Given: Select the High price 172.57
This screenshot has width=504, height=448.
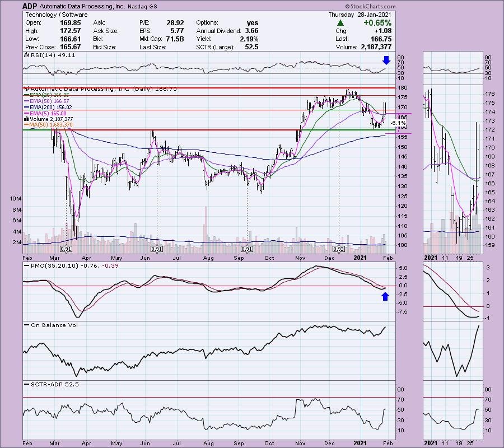Looking at the screenshot, I should (71, 31).
